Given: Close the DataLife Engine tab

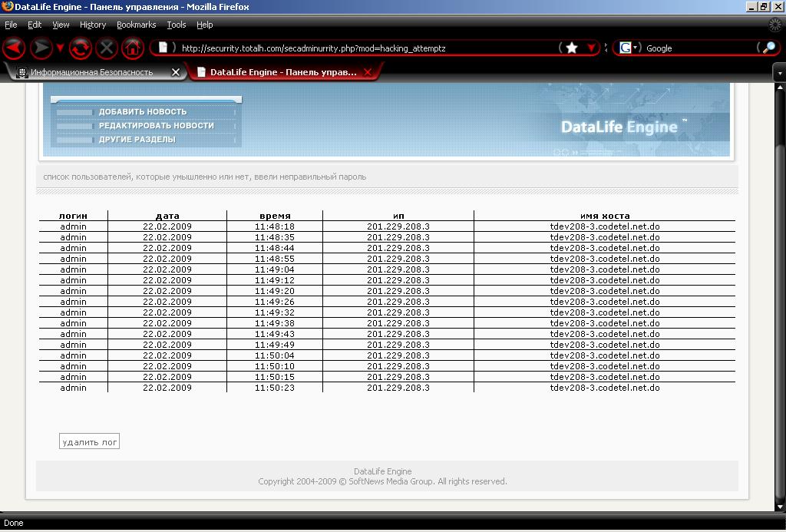Looking at the screenshot, I should point(368,72).
